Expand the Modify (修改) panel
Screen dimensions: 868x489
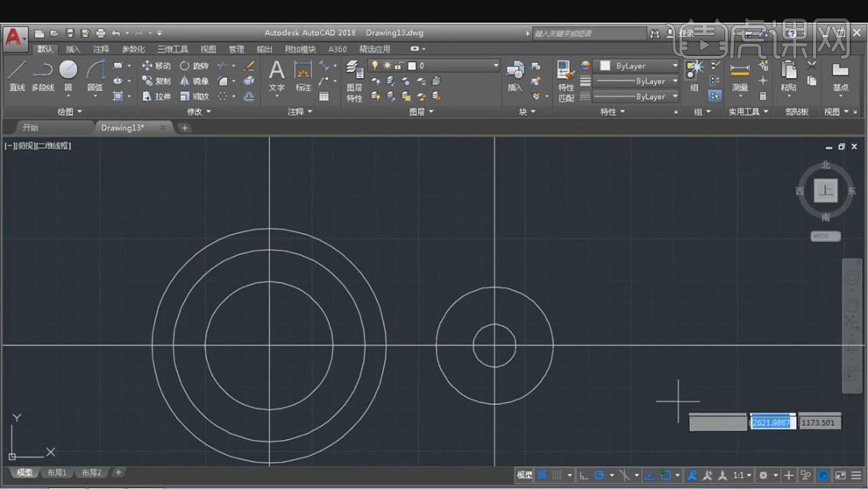click(x=199, y=112)
